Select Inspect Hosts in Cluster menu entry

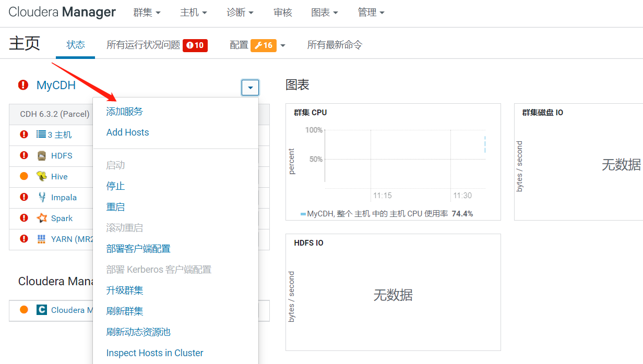click(x=155, y=353)
